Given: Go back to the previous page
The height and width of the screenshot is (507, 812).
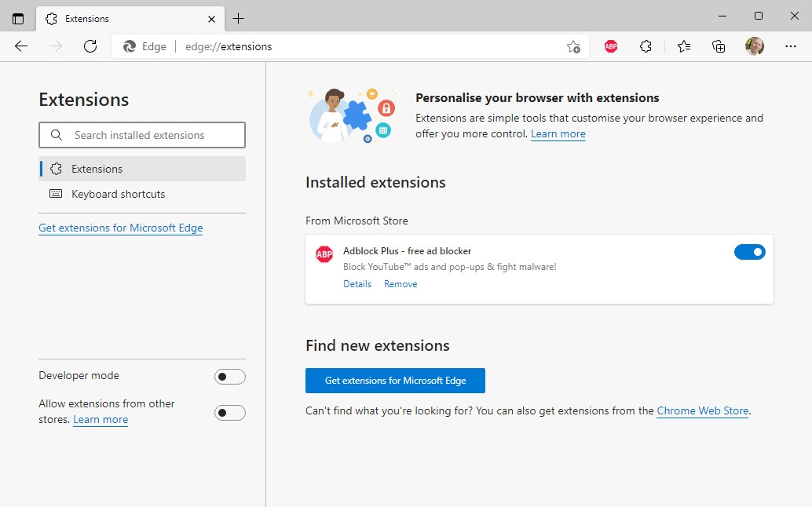Looking at the screenshot, I should pyautogui.click(x=21, y=46).
